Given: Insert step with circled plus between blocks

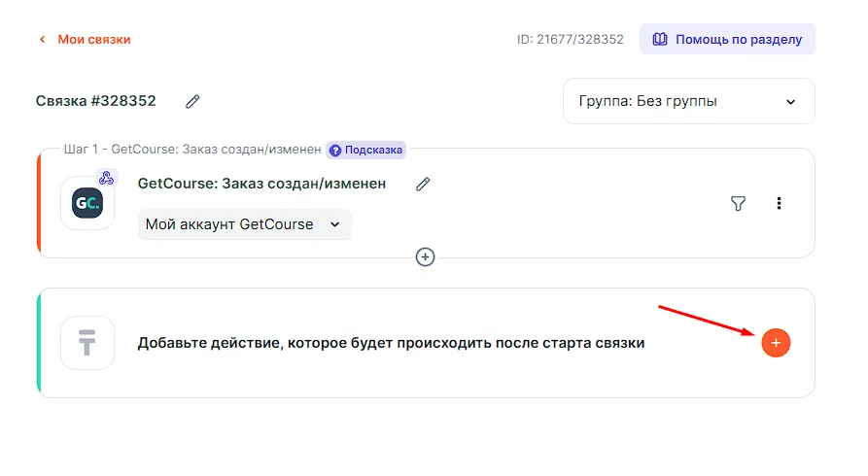Looking at the screenshot, I should click(x=425, y=256).
